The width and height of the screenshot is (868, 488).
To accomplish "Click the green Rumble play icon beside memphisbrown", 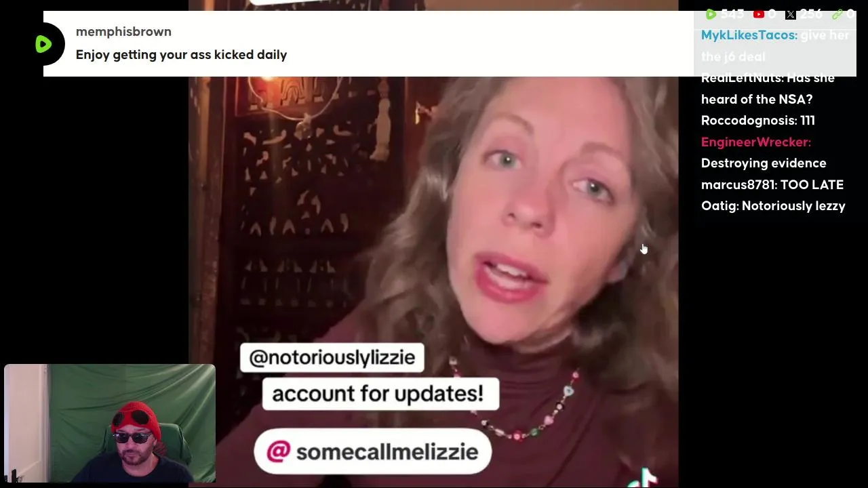I will pyautogui.click(x=43, y=45).
